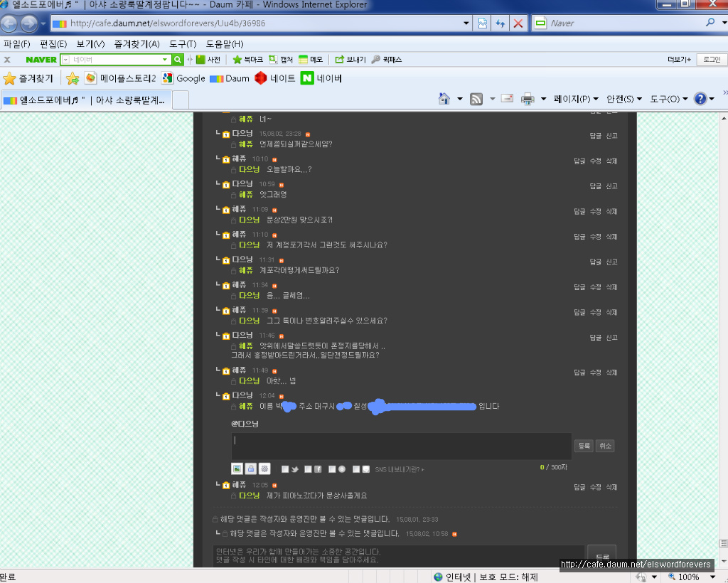
Task: Check the third SNS share checkbox
Action: tap(332, 469)
